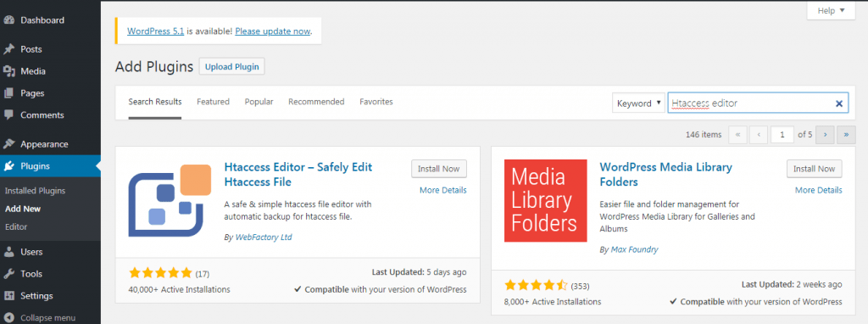Click the current page number field
Viewport: 868px width, 324px height.
[782, 135]
